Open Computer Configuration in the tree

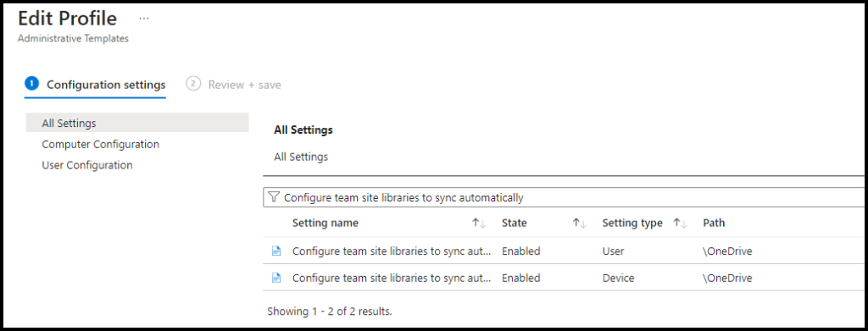coord(101,144)
